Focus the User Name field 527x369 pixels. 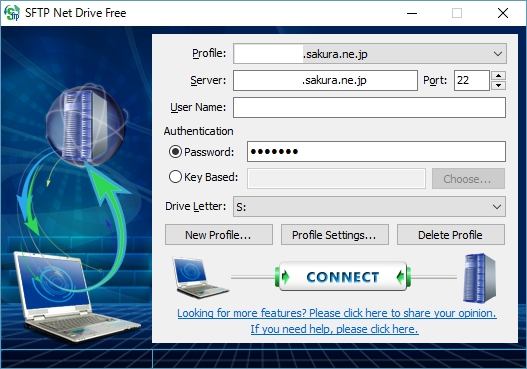[369, 108]
